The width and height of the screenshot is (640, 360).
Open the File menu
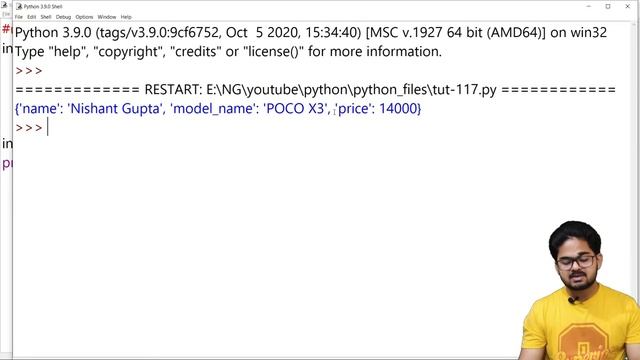tap(19, 17)
